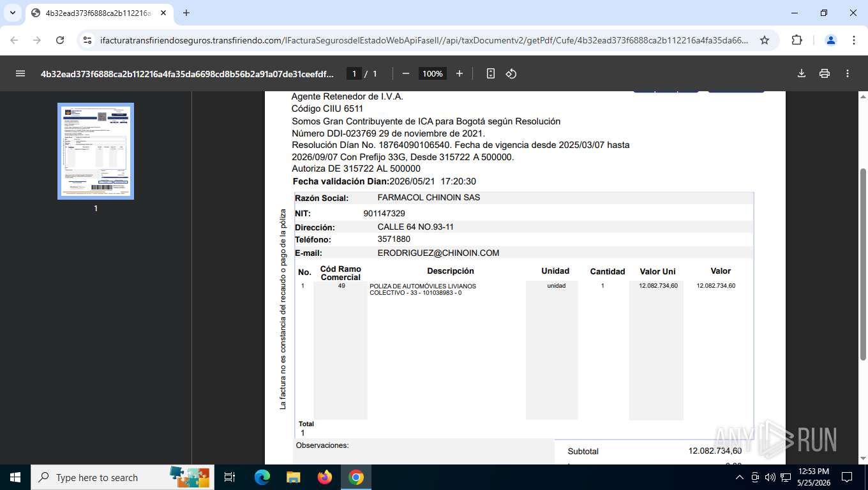Select the phone number 3571880

(394, 240)
